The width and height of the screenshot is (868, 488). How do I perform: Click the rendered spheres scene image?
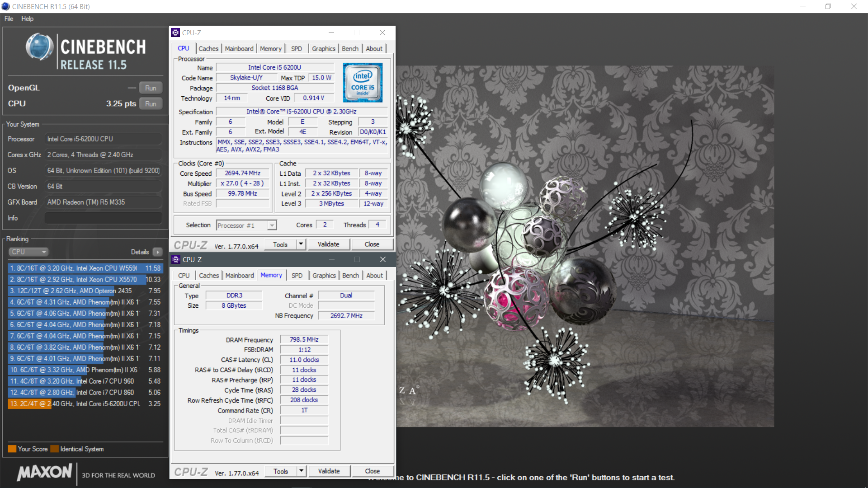click(585, 246)
